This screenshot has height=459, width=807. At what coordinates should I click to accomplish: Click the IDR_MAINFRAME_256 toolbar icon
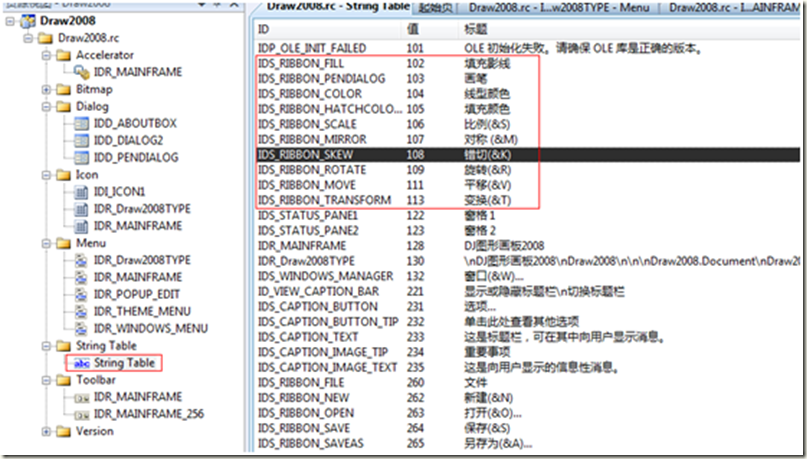tap(82, 415)
